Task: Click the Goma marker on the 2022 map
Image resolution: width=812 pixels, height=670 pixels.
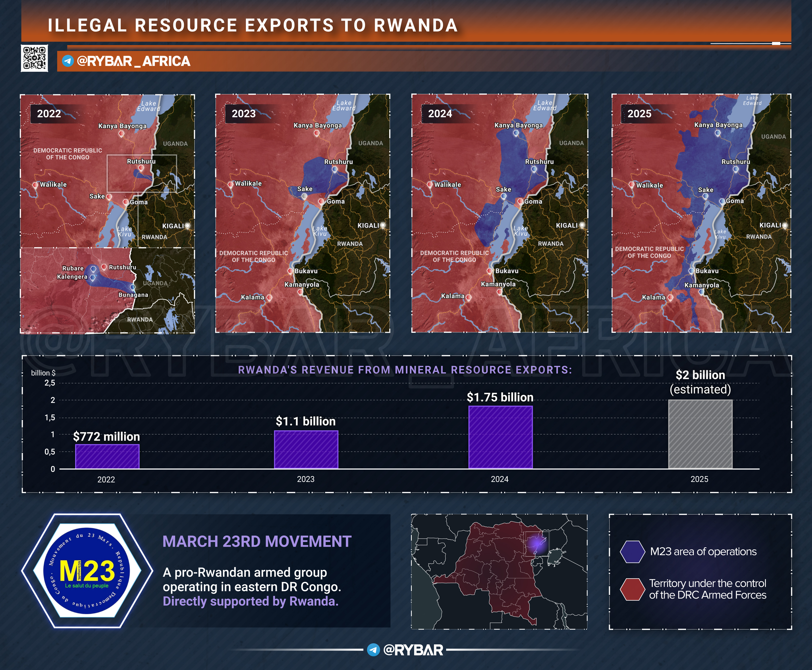Action: (125, 202)
